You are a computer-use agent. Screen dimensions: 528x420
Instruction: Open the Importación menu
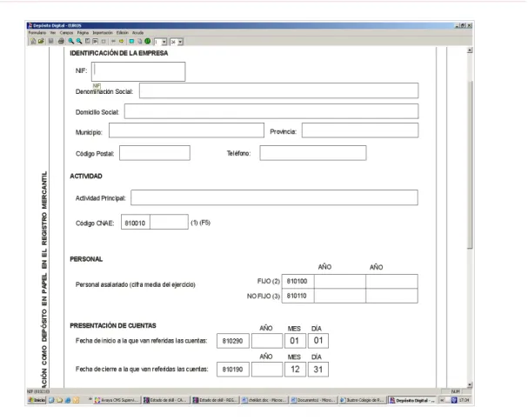coord(103,33)
